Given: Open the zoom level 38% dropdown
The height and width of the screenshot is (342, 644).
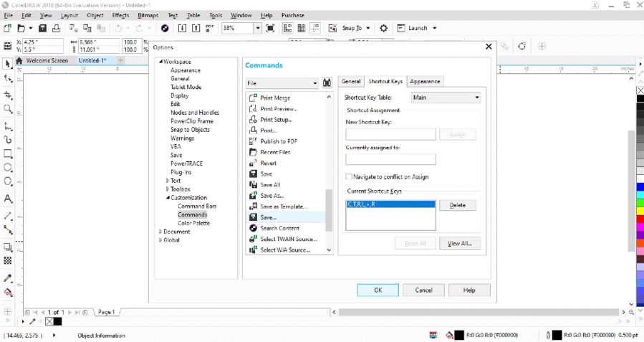Looking at the screenshot, I should [x=257, y=28].
